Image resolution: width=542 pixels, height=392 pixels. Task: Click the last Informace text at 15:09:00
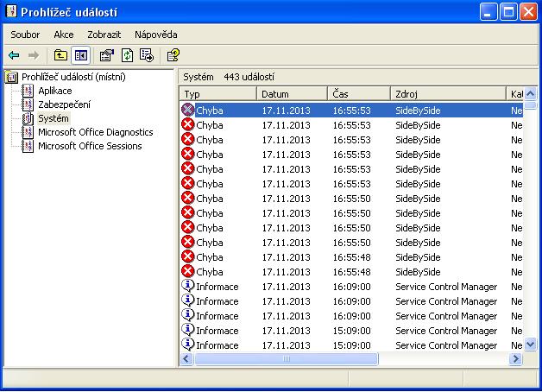click(217, 345)
